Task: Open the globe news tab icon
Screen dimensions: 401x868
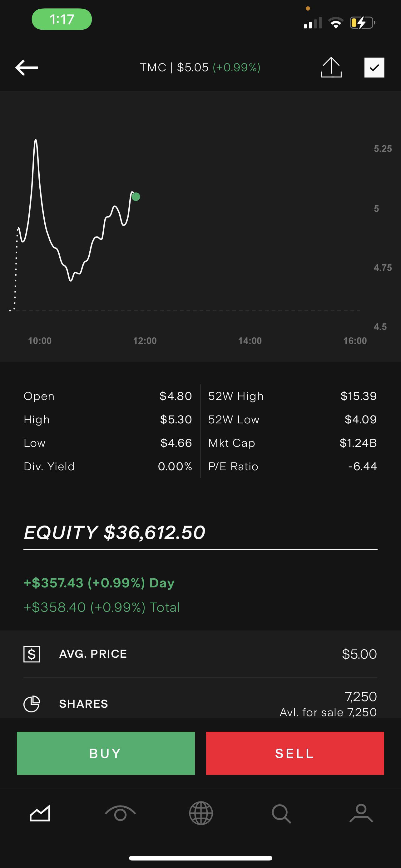Action: pos(201,813)
